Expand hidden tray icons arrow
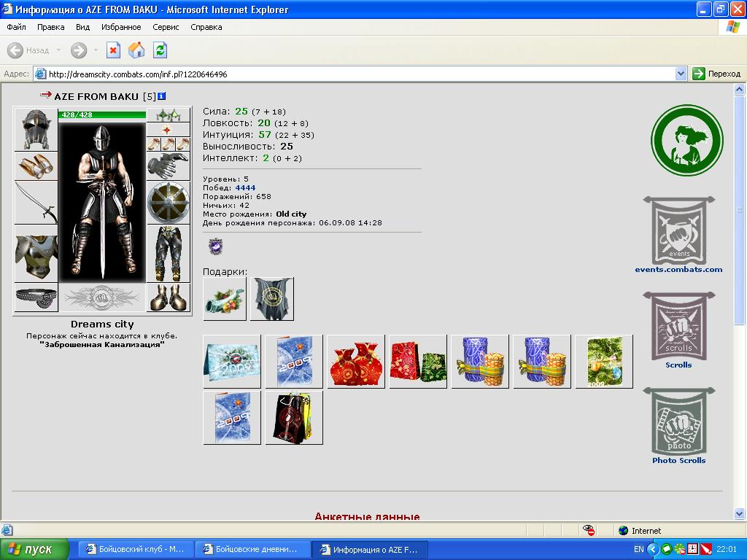This screenshot has height=560, width=747. pyautogui.click(x=653, y=550)
